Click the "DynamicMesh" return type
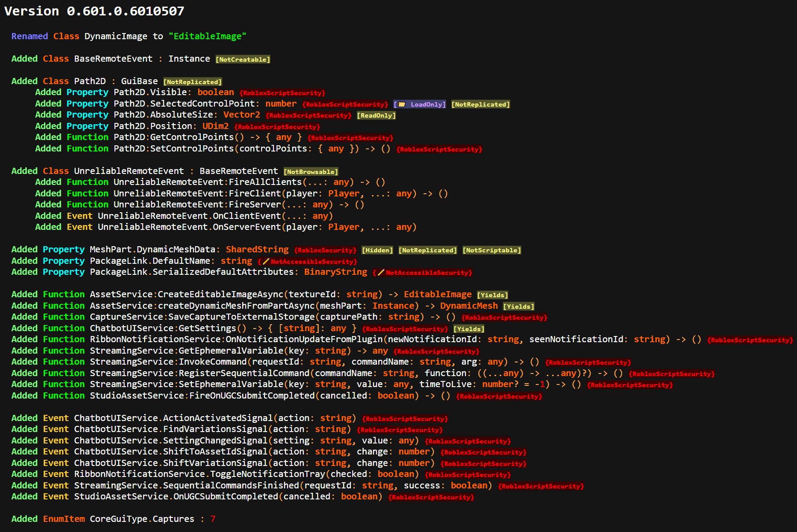Screen dimensions: 797x532 tap(469, 306)
